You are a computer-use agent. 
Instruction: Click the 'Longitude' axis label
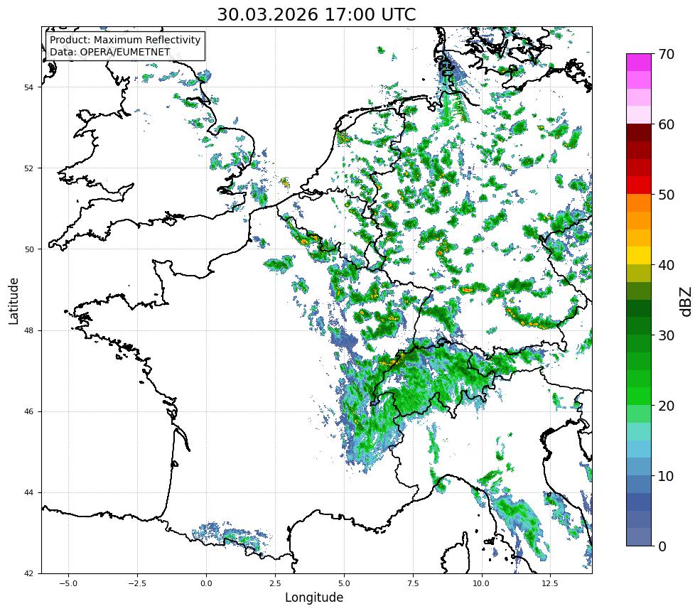pos(314,598)
